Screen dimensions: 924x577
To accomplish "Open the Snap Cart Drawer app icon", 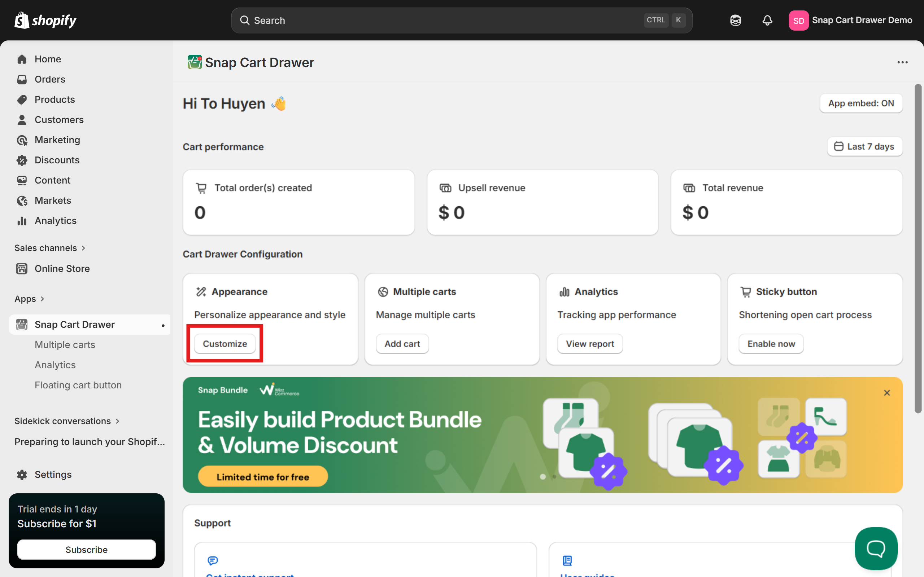I will 21,324.
